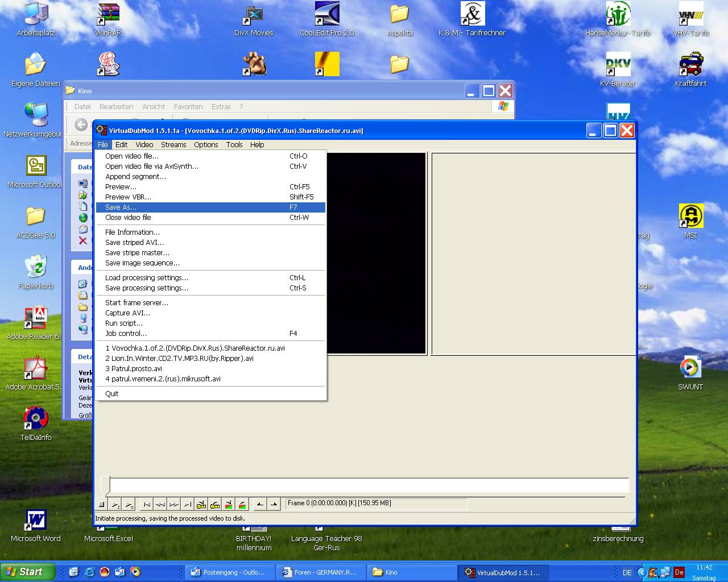Click the frame position status field
728x582 pixels.
376,503
